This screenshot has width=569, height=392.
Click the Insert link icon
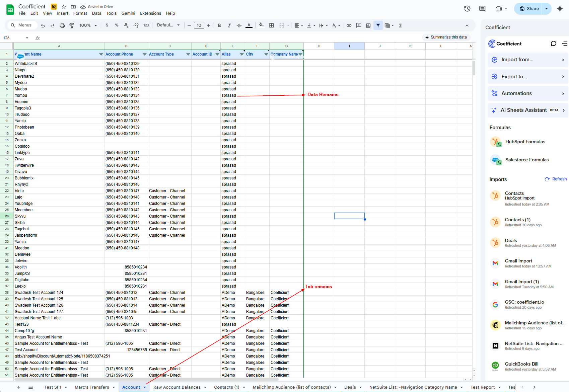[x=349, y=25]
